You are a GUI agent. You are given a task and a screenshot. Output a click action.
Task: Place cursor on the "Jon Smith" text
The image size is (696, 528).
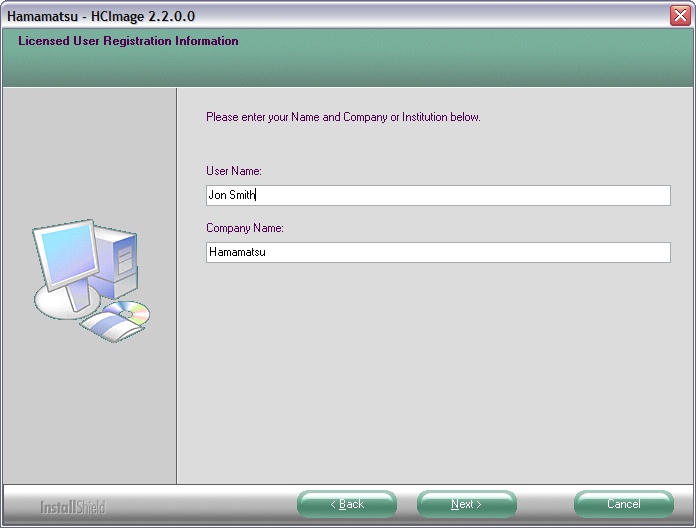[231, 196]
